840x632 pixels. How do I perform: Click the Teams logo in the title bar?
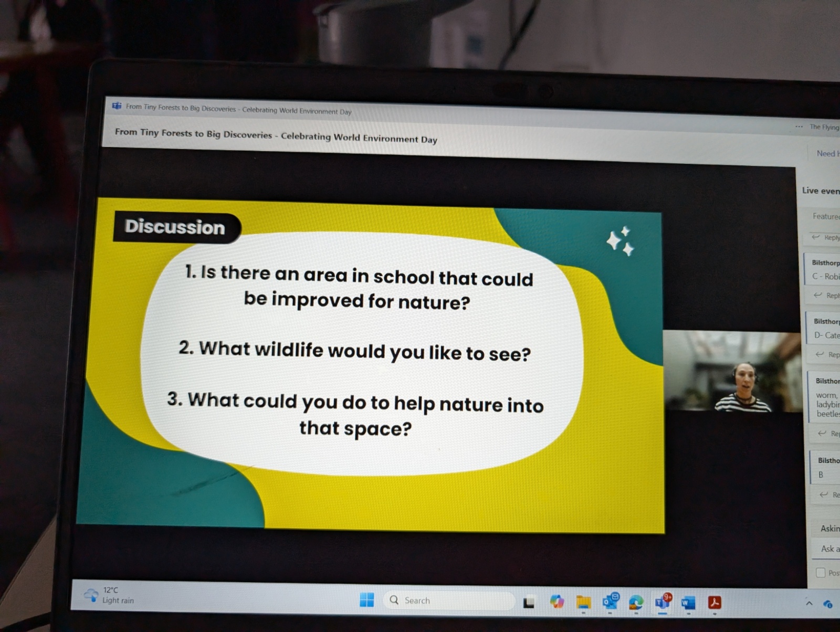point(117,106)
